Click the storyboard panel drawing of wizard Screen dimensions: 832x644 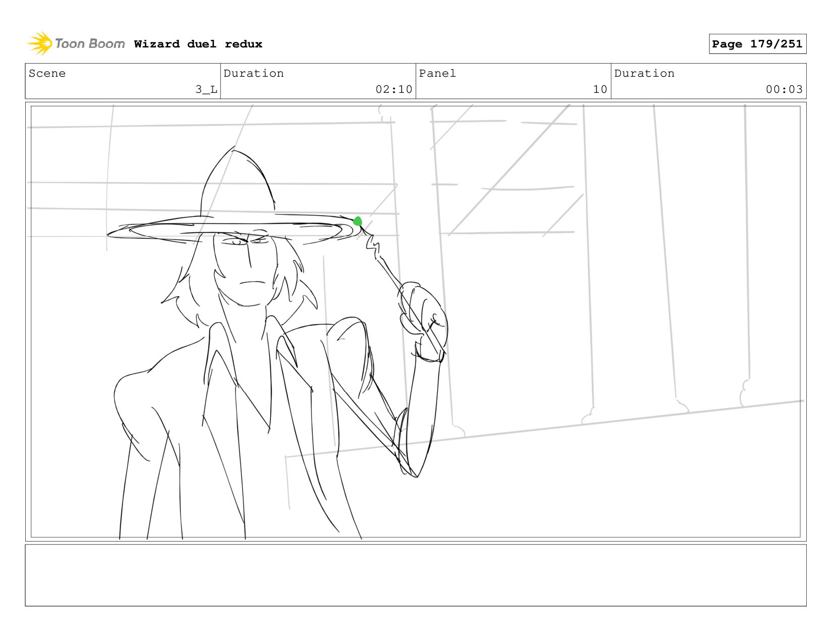[415, 321]
